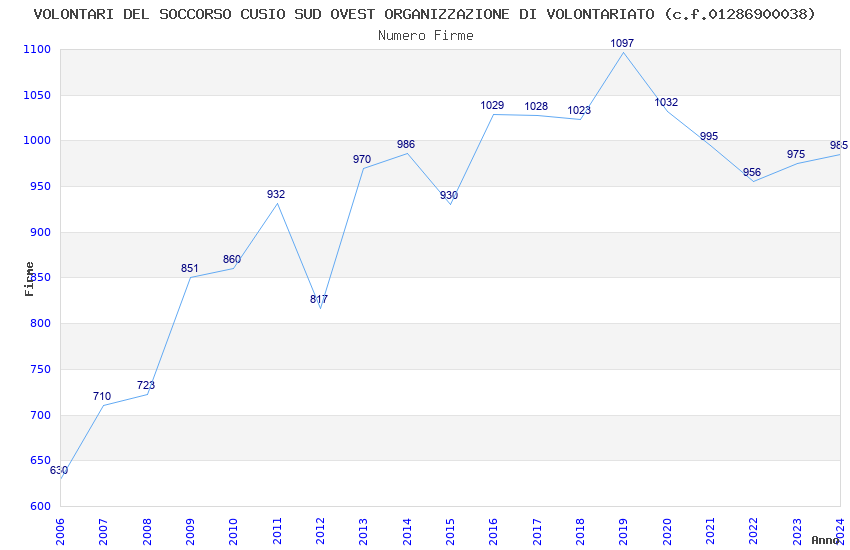The image size is (850, 550).
Task: Click data label 975 for 2023
Action: [x=796, y=154]
